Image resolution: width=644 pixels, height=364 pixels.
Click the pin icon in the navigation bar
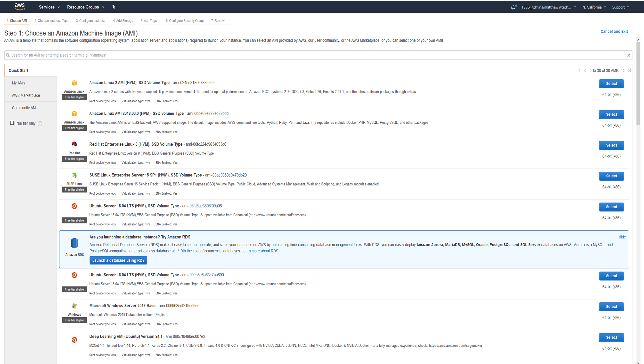click(x=114, y=7)
